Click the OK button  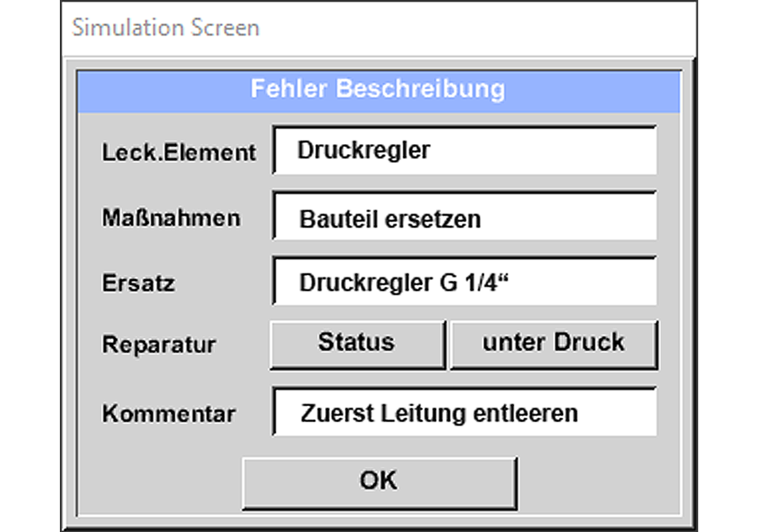(x=379, y=483)
